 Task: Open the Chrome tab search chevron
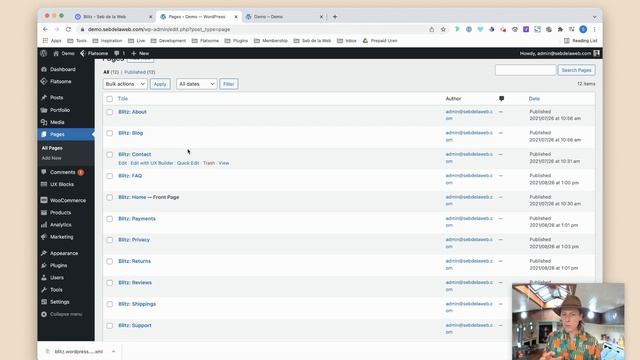594,17
